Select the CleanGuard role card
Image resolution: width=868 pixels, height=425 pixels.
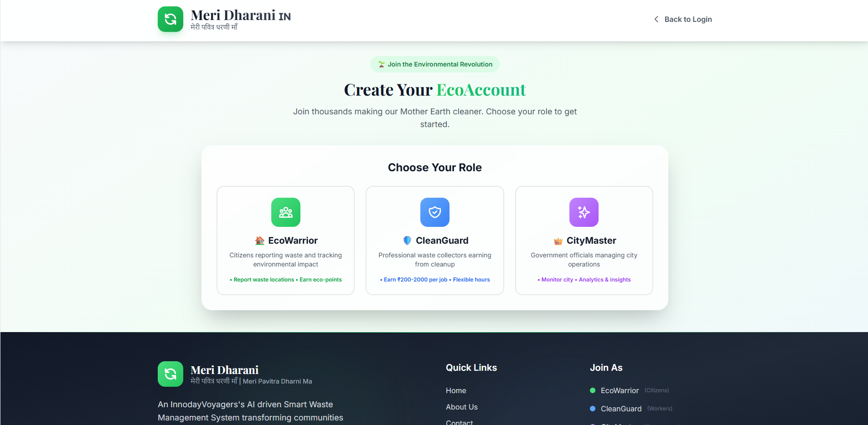point(435,241)
